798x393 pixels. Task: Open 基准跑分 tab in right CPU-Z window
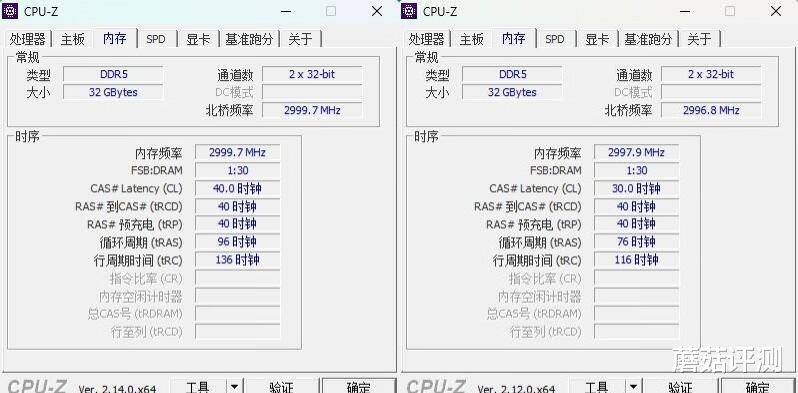648,39
